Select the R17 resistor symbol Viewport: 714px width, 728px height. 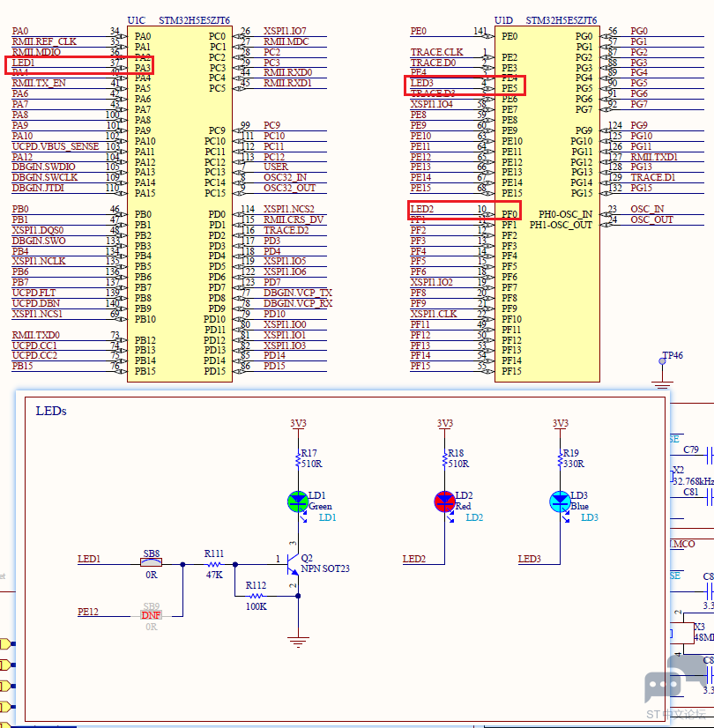(x=298, y=458)
